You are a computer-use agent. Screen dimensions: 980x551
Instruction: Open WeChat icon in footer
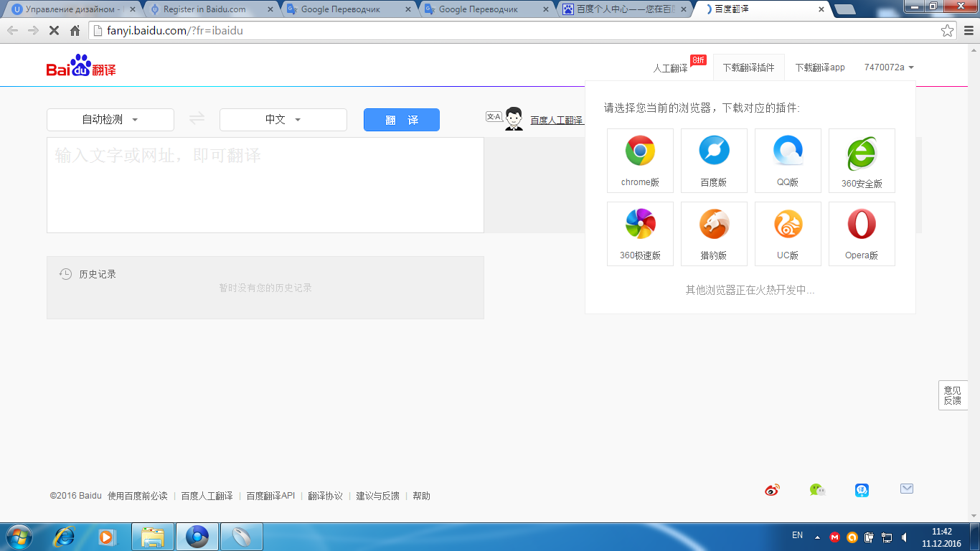[817, 490]
